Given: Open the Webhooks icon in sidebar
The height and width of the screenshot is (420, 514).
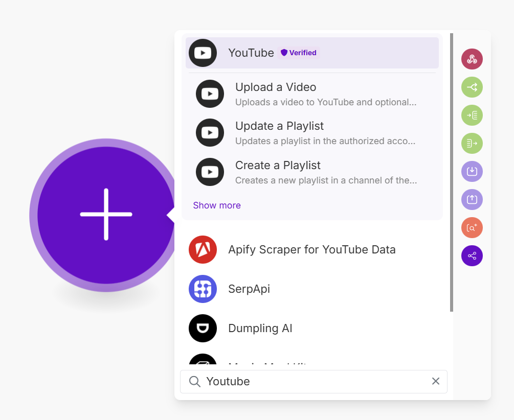Looking at the screenshot, I should tap(472, 59).
